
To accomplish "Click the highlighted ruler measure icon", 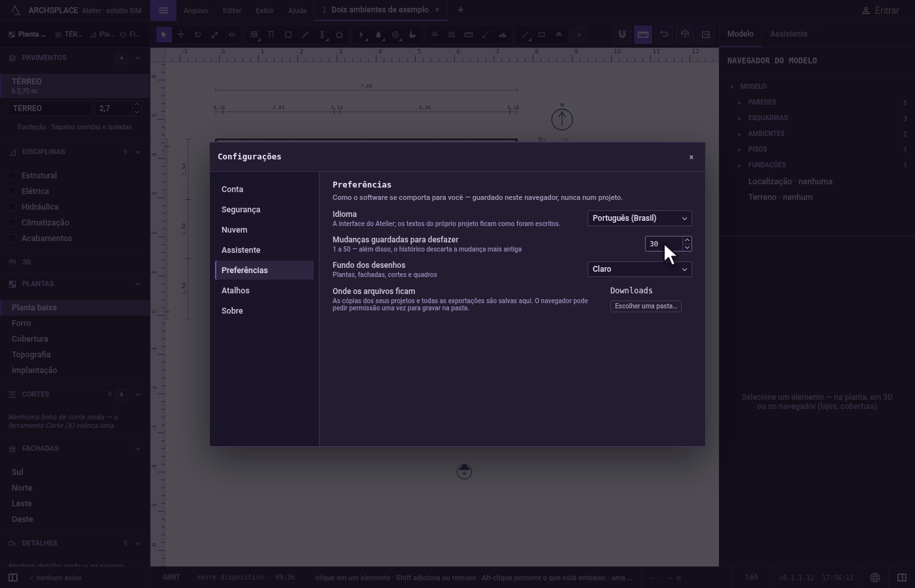I will coord(643,34).
